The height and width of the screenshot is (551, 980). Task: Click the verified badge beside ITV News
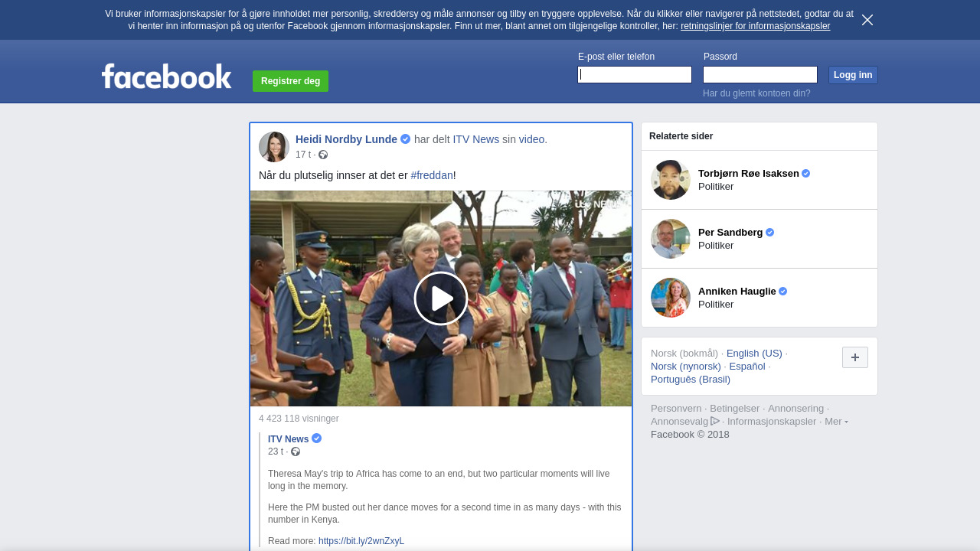[317, 439]
